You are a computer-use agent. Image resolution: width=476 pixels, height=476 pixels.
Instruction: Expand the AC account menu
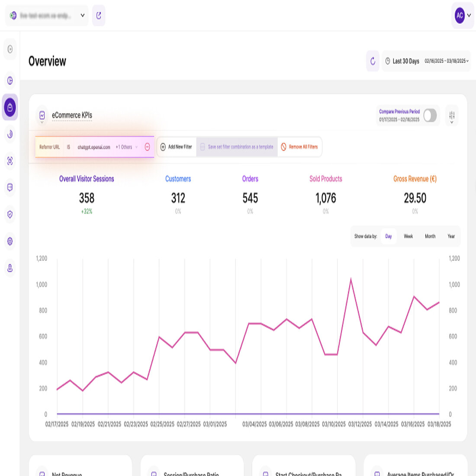point(462,16)
